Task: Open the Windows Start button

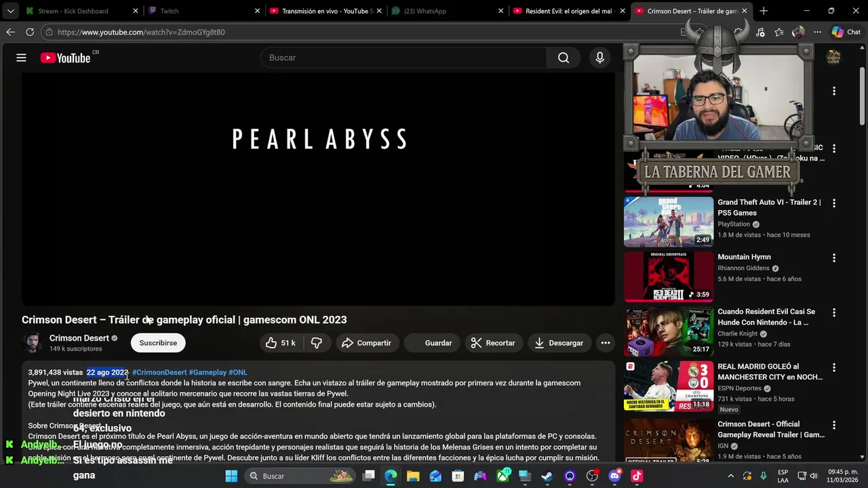Action: pyautogui.click(x=231, y=476)
